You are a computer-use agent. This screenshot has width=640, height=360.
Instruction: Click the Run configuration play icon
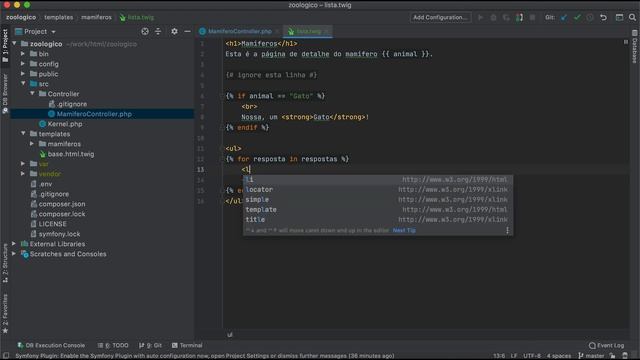click(x=480, y=18)
